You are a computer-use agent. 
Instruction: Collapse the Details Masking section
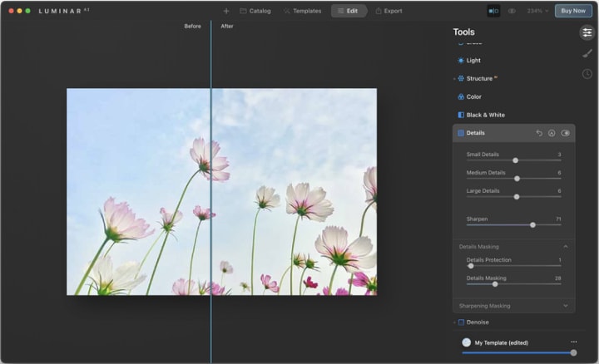(x=566, y=247)
